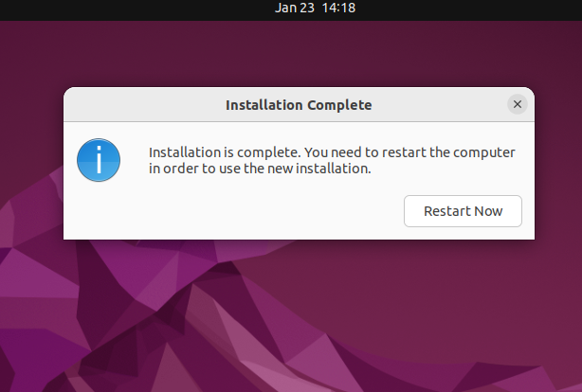
Task: Click the top bar's empty left side
Action: (x=95, y=8)
